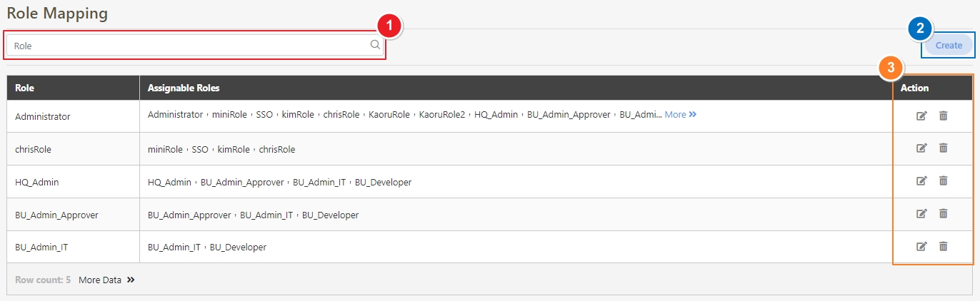Delete the Administrator role mapping
The width and height of the screenshot is (980, 301).
[x=943, y=116]
